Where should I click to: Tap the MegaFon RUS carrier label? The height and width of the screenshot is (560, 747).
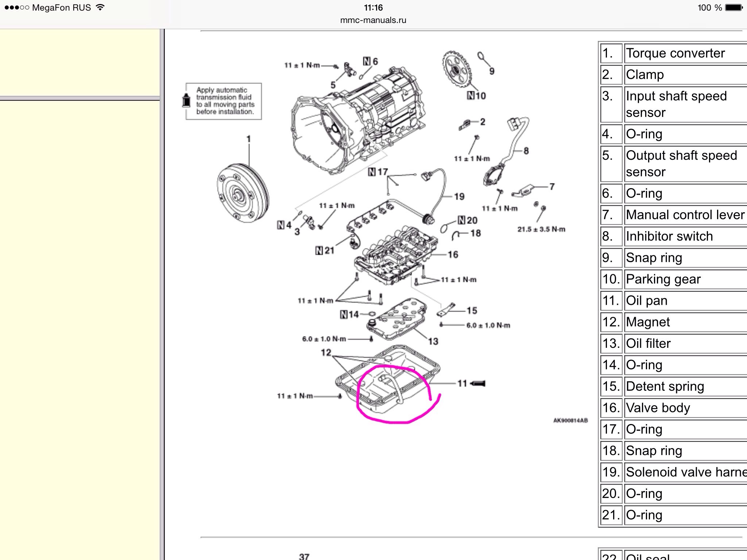[x=61, y=8]
